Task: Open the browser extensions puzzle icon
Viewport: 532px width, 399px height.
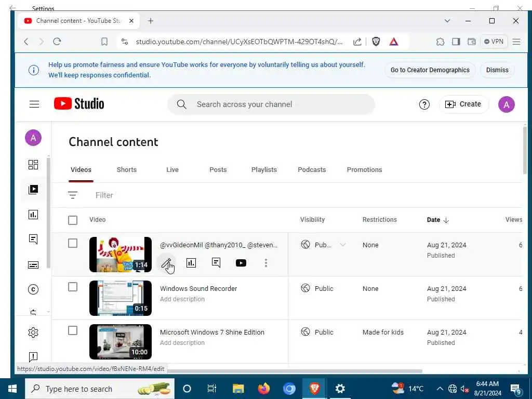Action: [x=440, y=42]
